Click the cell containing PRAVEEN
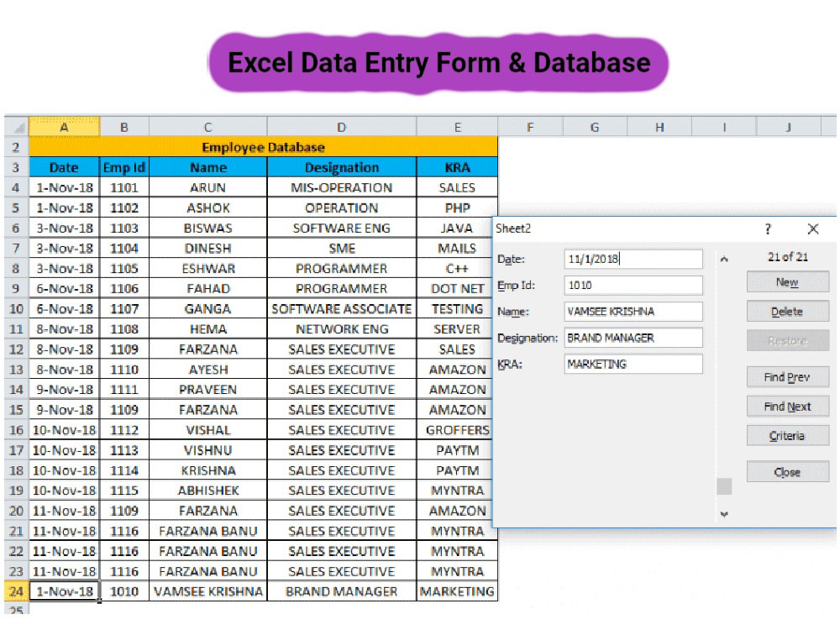840x630 pixels. pos(207,390)
